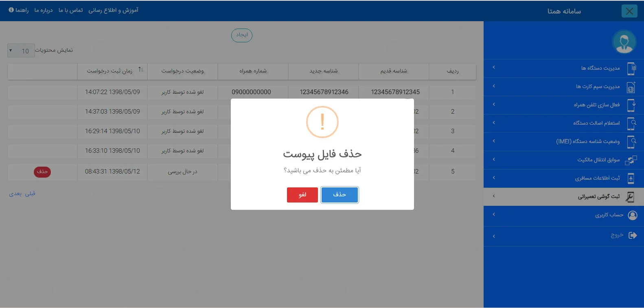Click the شناسه جدید column header
This screenshot has width=644, height=308.
tap(323, 71)
